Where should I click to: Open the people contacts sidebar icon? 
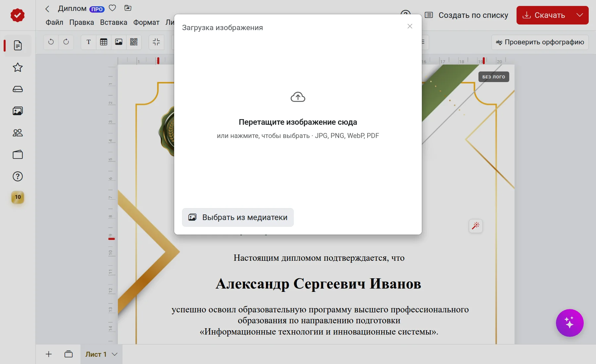[x=18, y=133]
